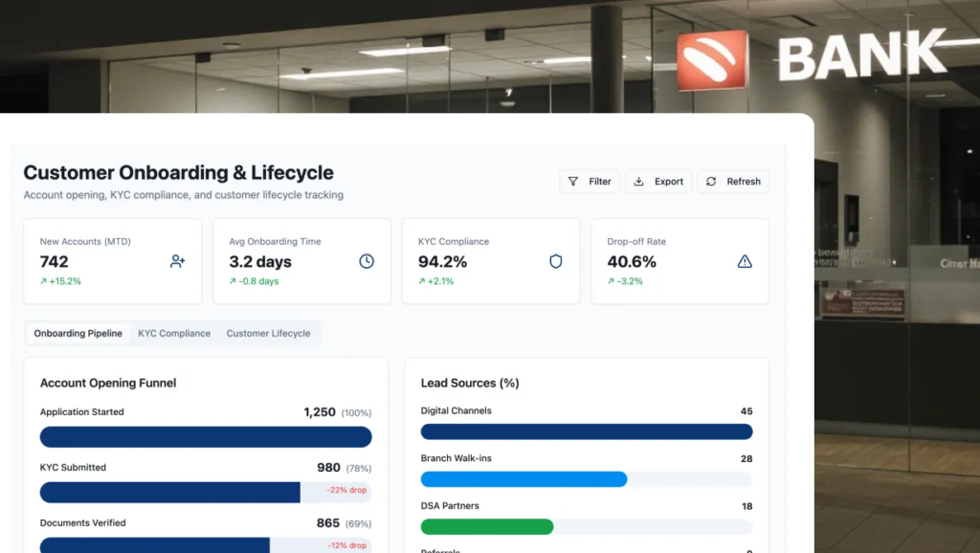Switch to the KYC Compliance tab
This screenshot has height=553, width=980.
pyautogui.click(x=174, y=334)
